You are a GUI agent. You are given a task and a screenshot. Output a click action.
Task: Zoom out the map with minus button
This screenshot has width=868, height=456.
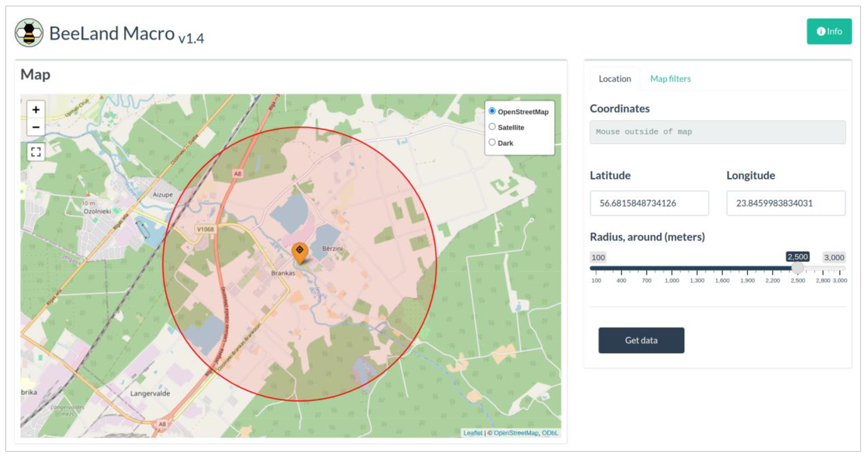36,127
